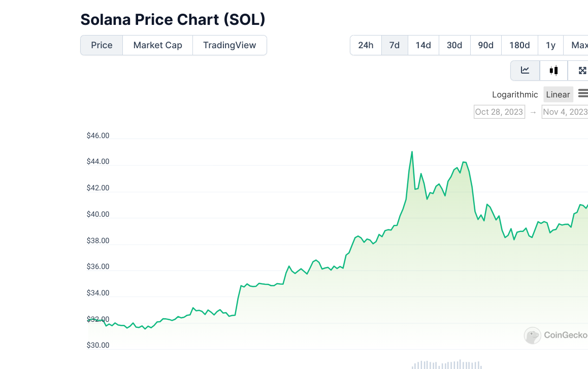Choose 14d time range
This screenshot has width=588, height=369.
click(x=423, y=45)
